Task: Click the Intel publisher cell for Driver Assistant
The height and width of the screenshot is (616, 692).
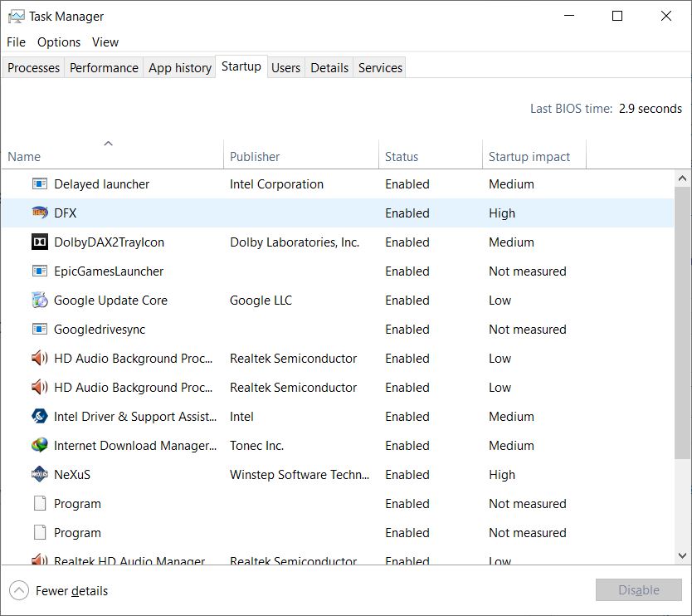Action: point(241,417)
